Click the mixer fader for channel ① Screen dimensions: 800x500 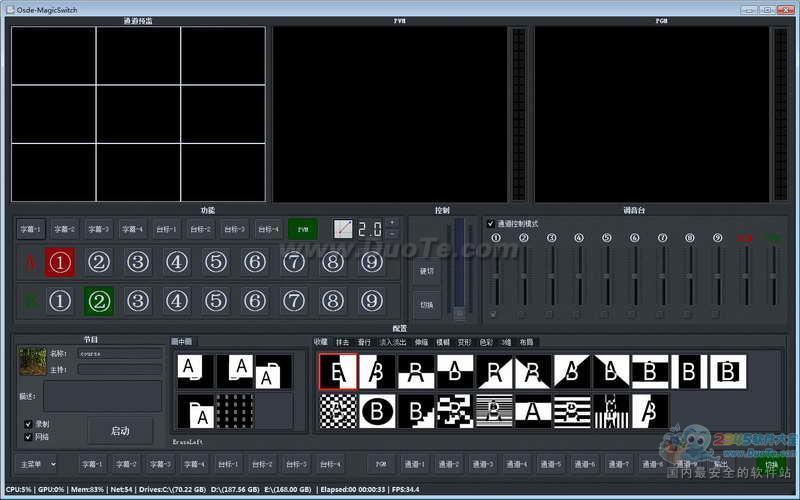tap(496, 277)
